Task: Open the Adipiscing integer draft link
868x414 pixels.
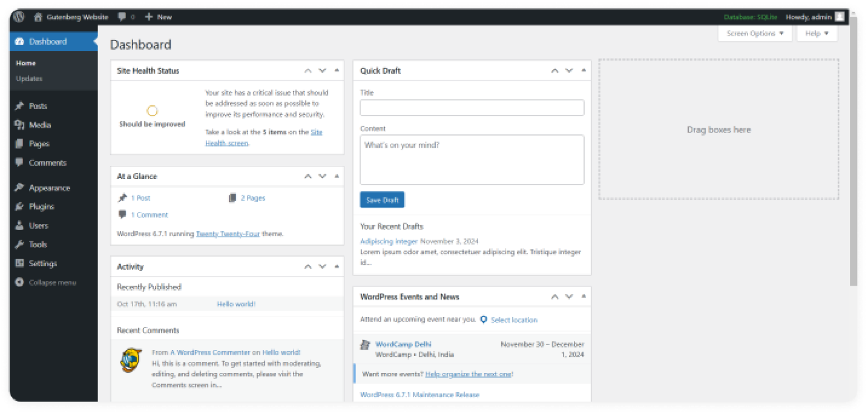Action: click(389, 241)
